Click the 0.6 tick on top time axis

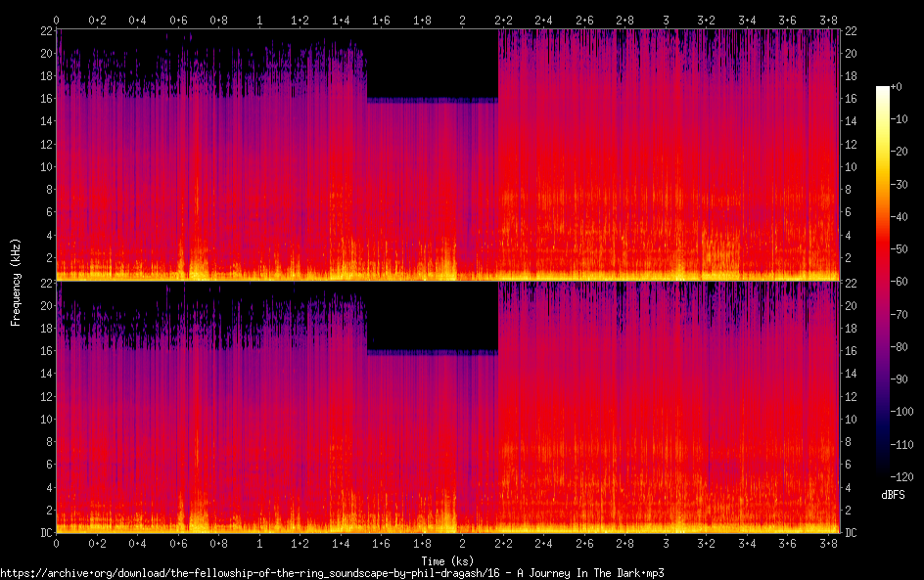[x=178, y=20]
